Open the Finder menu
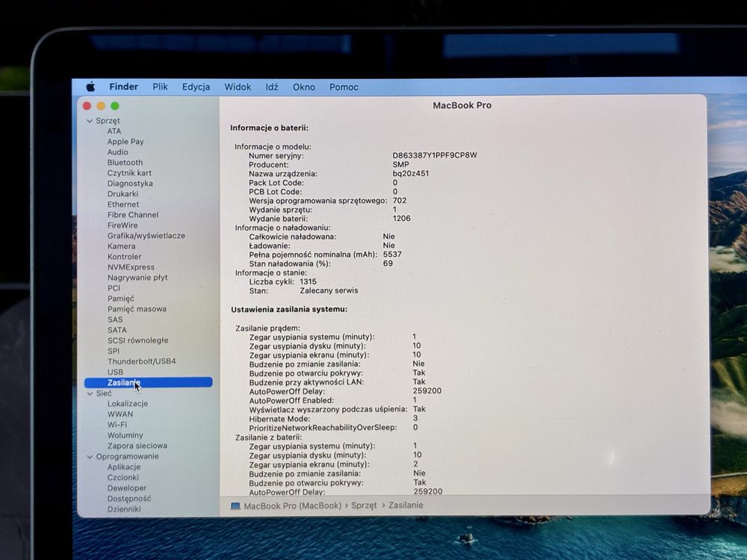Screen dimensions: 747x560 tap(123, 87)
